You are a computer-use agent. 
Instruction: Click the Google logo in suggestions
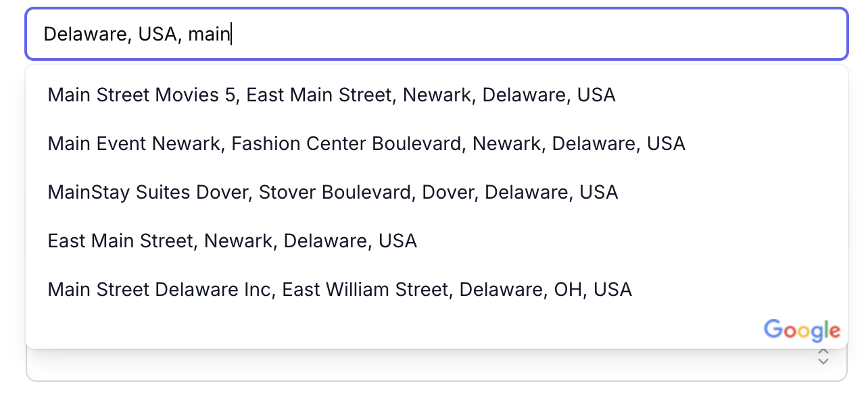pos(802,330)
